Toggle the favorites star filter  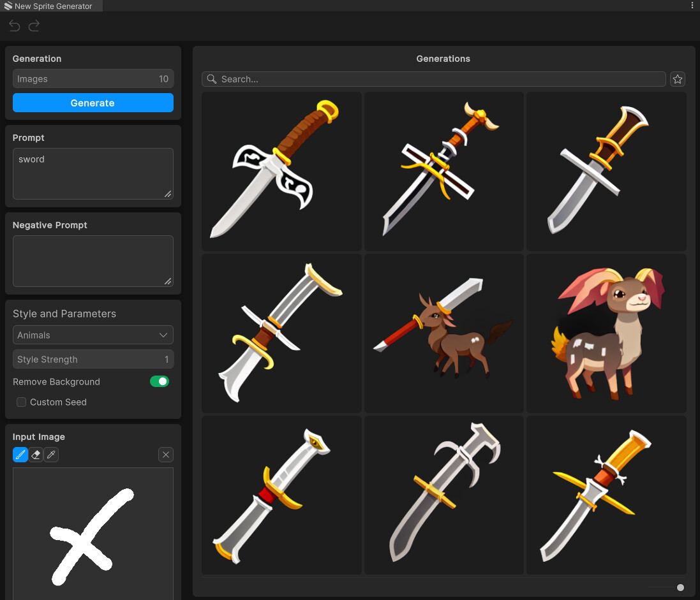pos(677,78)
